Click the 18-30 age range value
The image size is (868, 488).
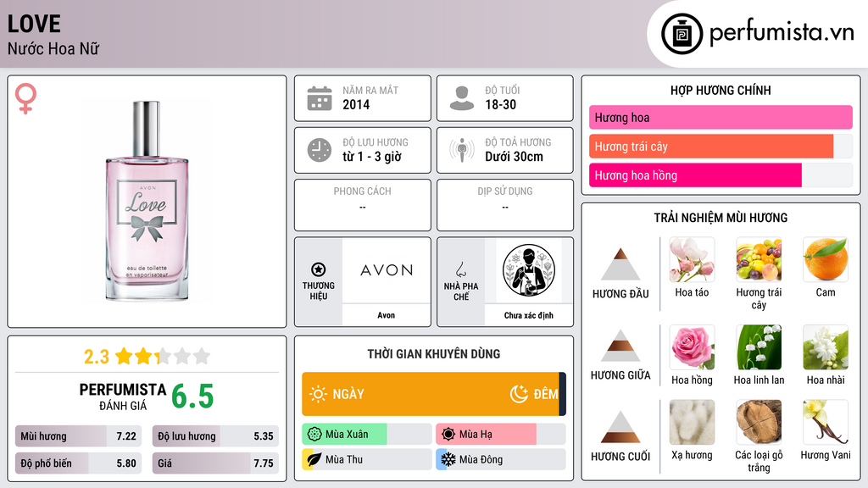coord(500,104)
